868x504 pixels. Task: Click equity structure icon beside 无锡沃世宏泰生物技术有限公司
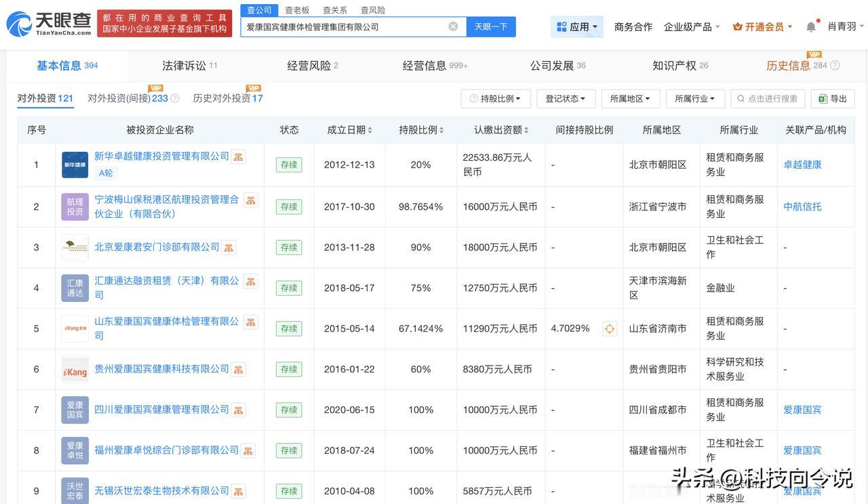(238, 491)
